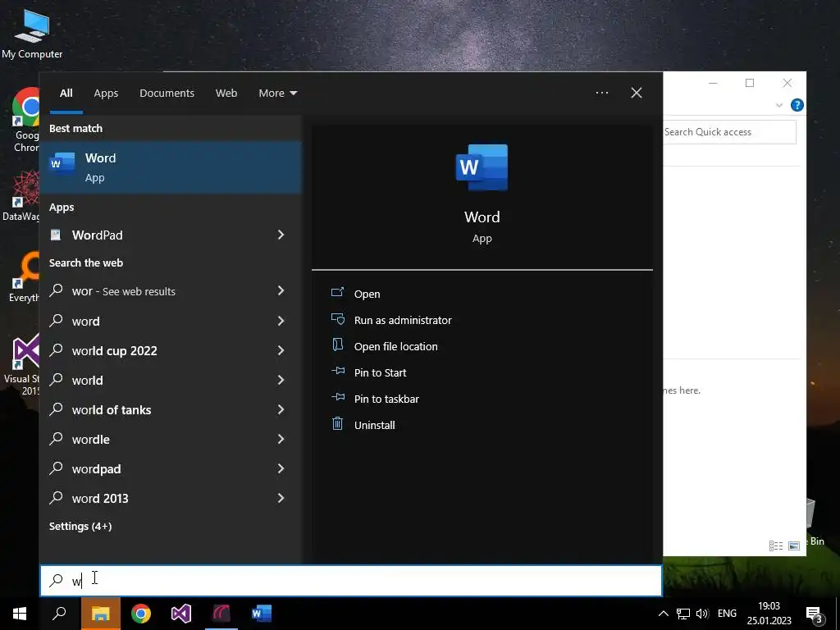This screenshot has height=630, width=840.
Task: Select the All search tab
Action: tap(66, 94)
